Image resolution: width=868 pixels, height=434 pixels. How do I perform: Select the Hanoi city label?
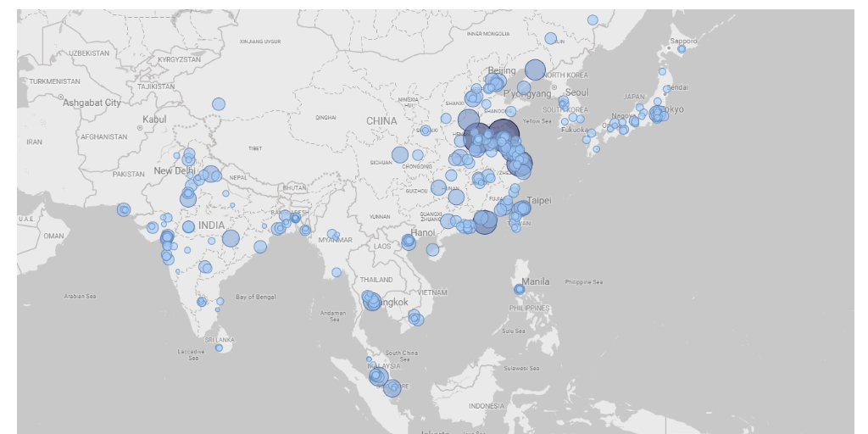tap(423, 232)
